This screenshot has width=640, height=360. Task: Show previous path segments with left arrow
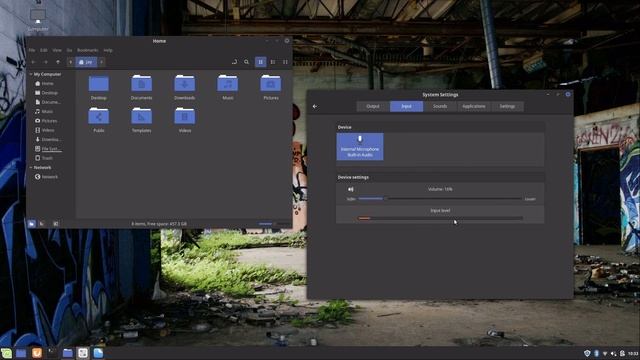pos(71,62)
